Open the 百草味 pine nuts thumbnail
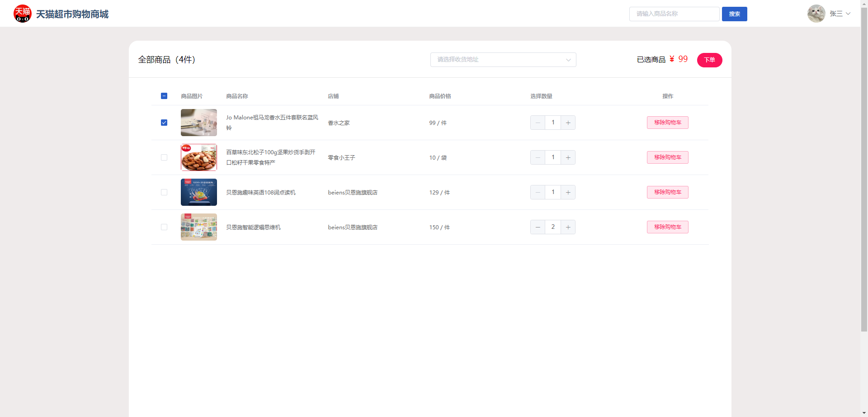The width and height of the screenshot is (868, 417). 199,157
